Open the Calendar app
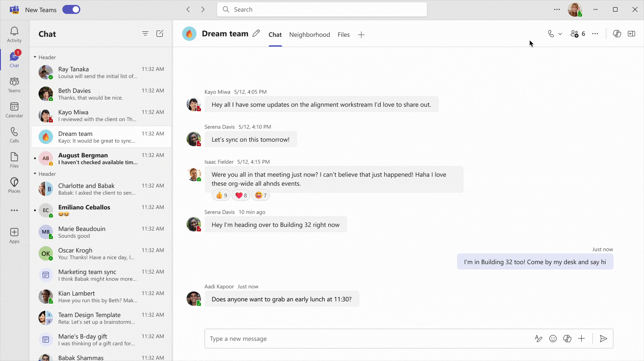 [14, 110]
